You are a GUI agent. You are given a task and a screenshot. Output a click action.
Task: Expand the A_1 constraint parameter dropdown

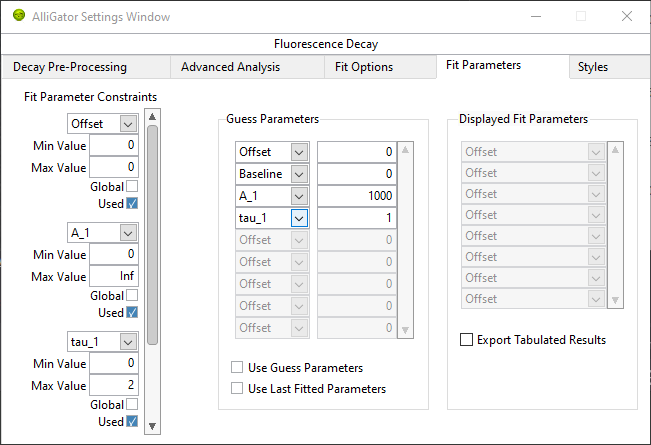(128, 233)
